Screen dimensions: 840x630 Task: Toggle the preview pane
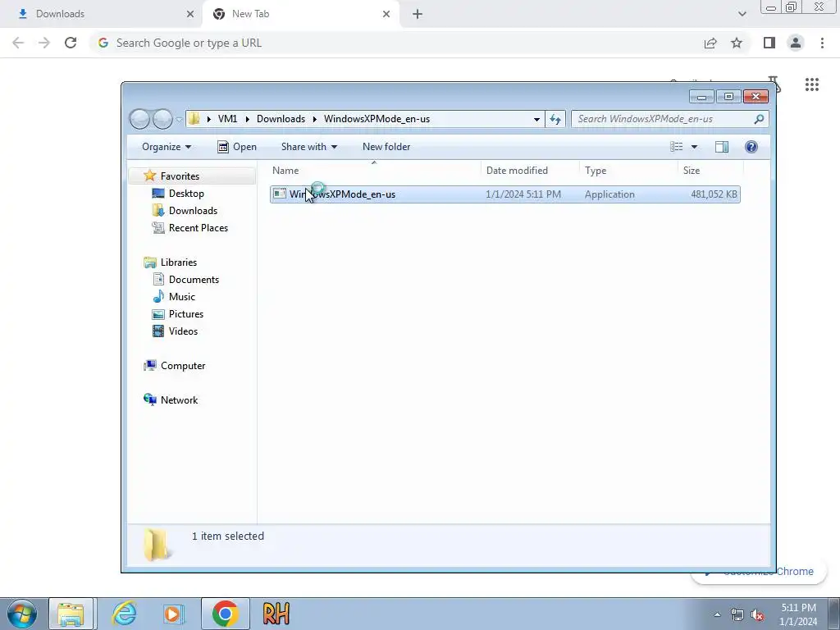click(722, 147)
